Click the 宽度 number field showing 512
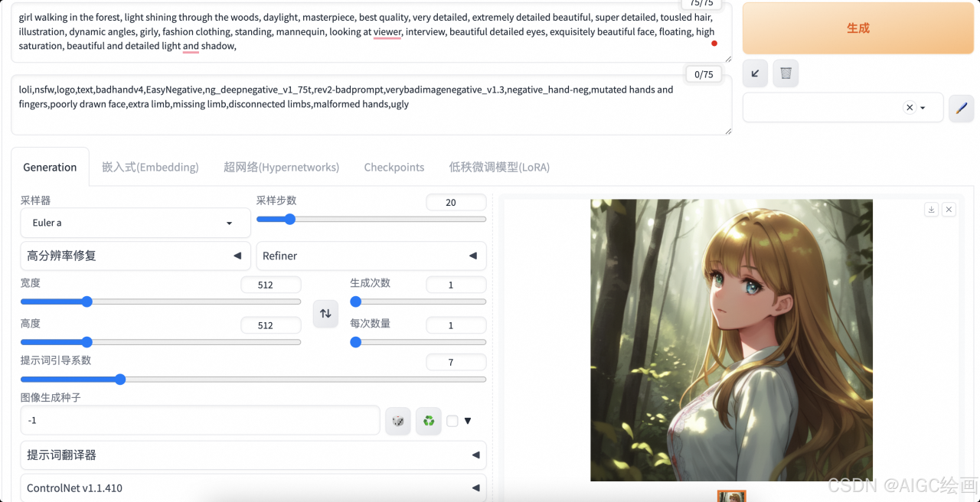Screen dimensions: 980x502 [x=270, y=285]
